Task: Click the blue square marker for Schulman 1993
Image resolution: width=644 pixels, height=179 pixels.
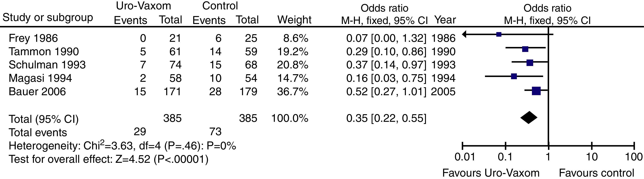Action: pyautogui.click(x=530, y=63)
